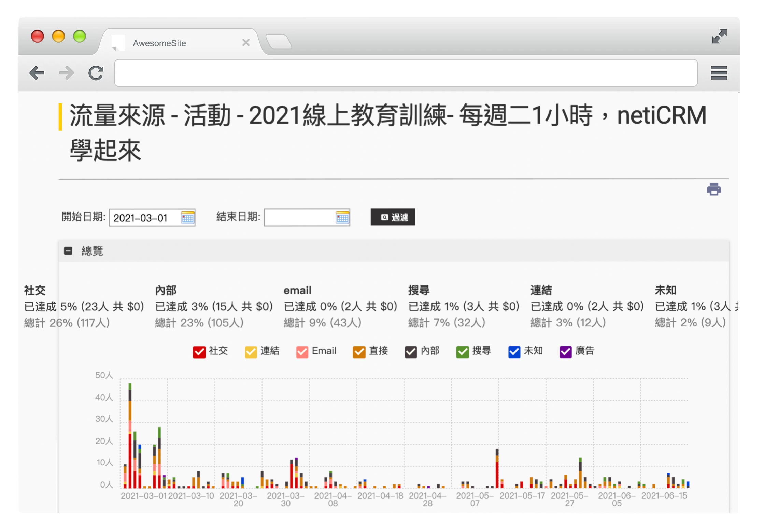Click the 搜尋 summary heading
This screenshot has width=764, height=532.
coord(419,290)
